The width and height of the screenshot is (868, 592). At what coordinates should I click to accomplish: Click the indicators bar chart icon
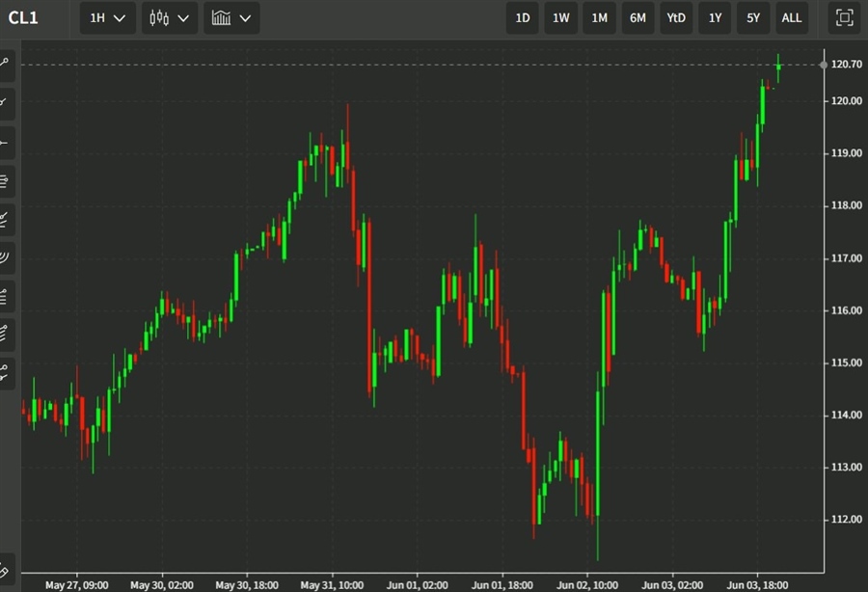222,17
